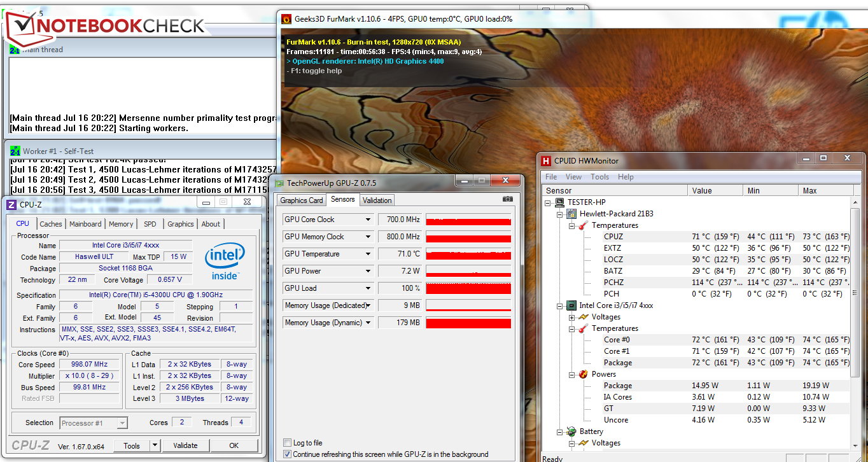
Task: Click the GPU Temperature history graph
Action: click(468, 254)
